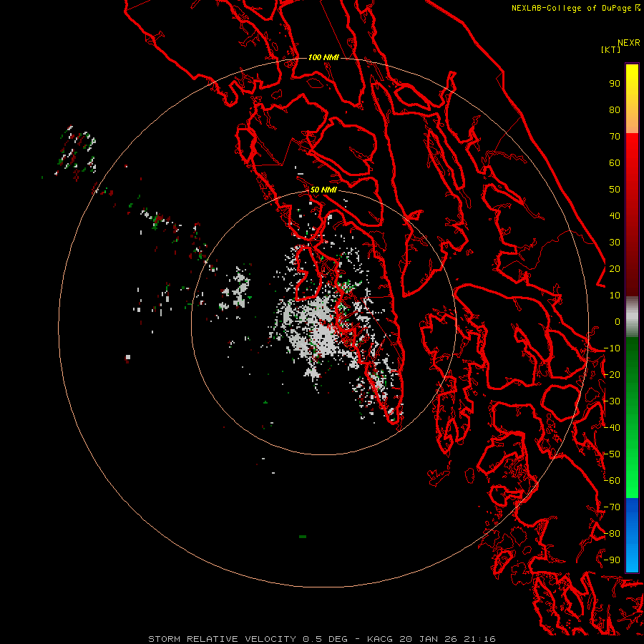The image size is (644, 644).
Task: Click the bright green segment of the color bar
Action: click(632, 417)
